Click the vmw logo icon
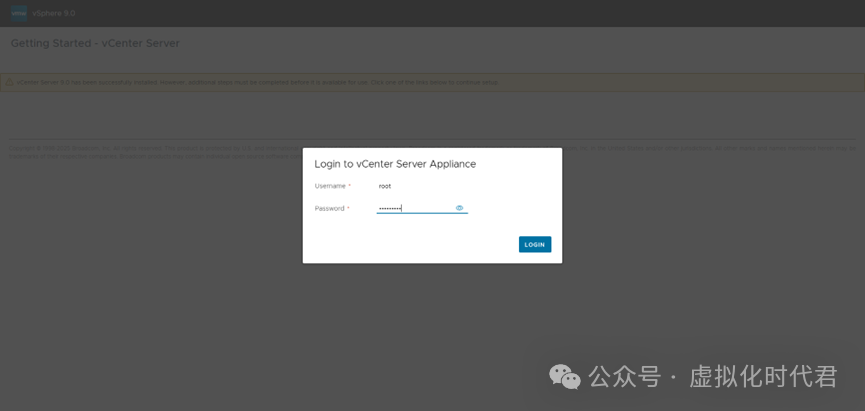 [x=19, y=13]
